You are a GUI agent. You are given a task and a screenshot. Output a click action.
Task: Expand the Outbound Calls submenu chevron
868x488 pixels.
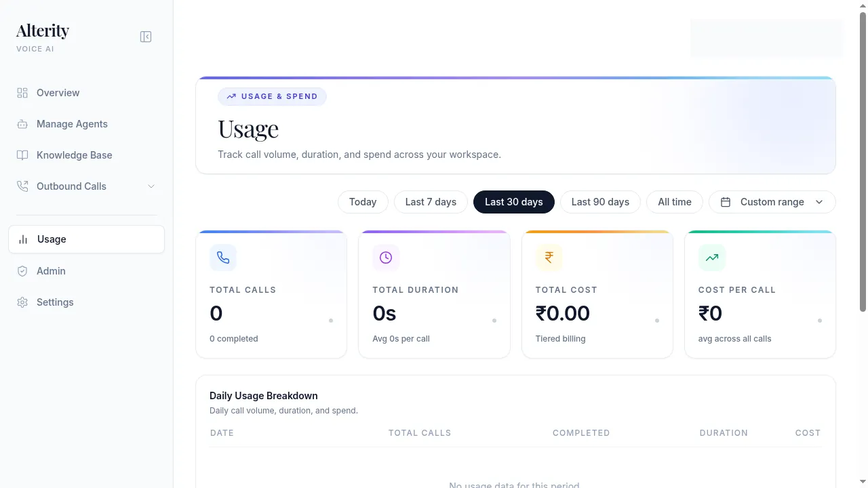(x=151, y=186)
